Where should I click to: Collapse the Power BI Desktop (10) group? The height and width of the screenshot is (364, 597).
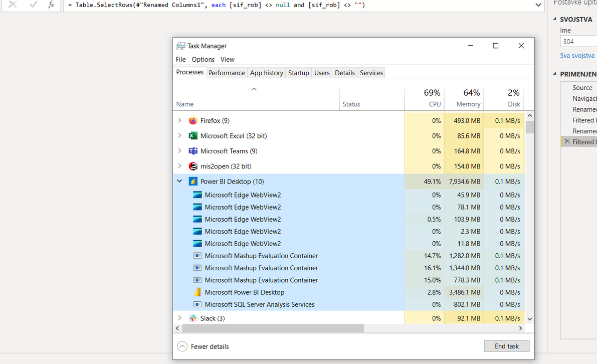click(x=180, y=181)
